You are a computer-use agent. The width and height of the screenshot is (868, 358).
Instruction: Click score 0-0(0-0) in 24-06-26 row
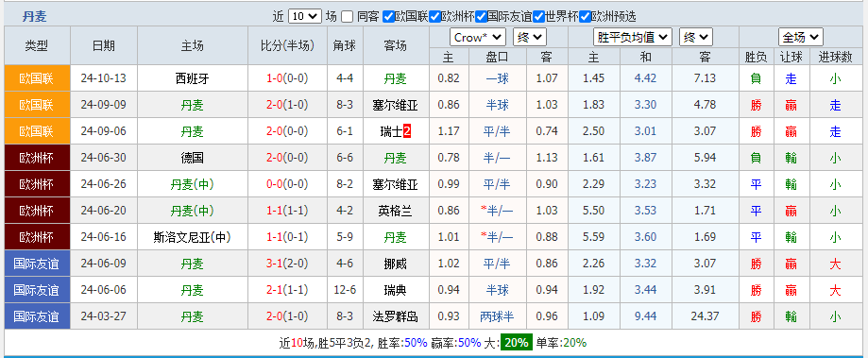click(x=287, y=185)
